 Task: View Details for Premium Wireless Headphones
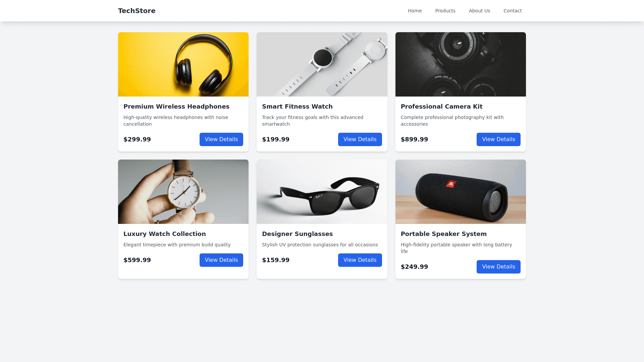coord(221,139)
